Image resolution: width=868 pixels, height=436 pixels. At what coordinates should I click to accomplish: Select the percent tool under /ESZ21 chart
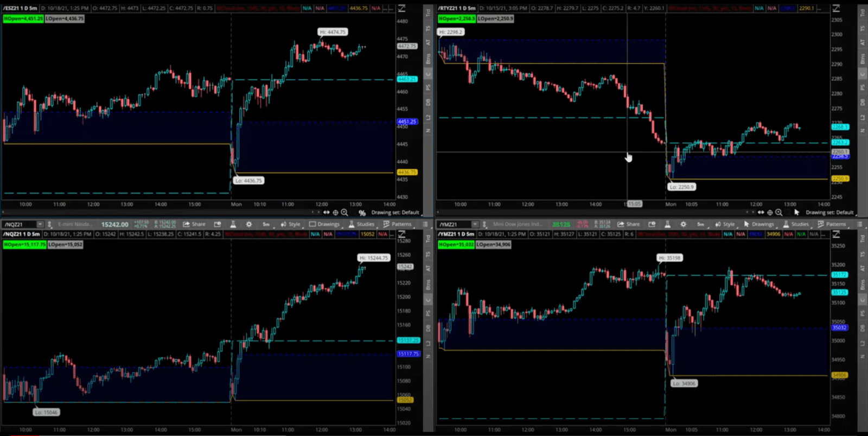362,213
